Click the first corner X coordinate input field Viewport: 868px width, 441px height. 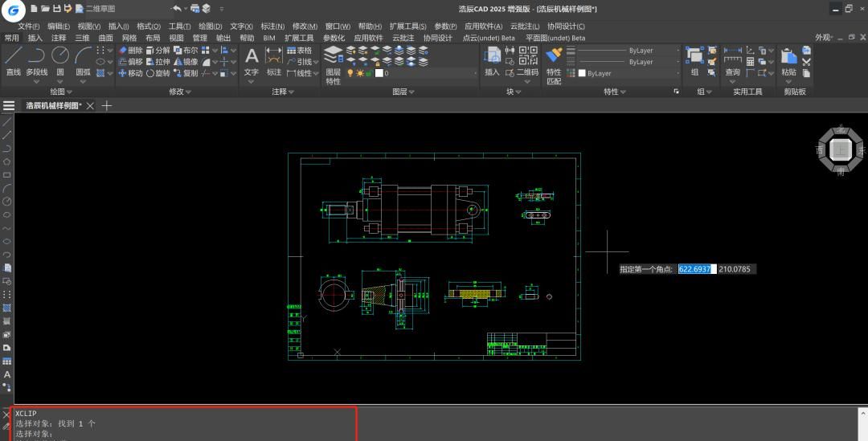(696, 269)
